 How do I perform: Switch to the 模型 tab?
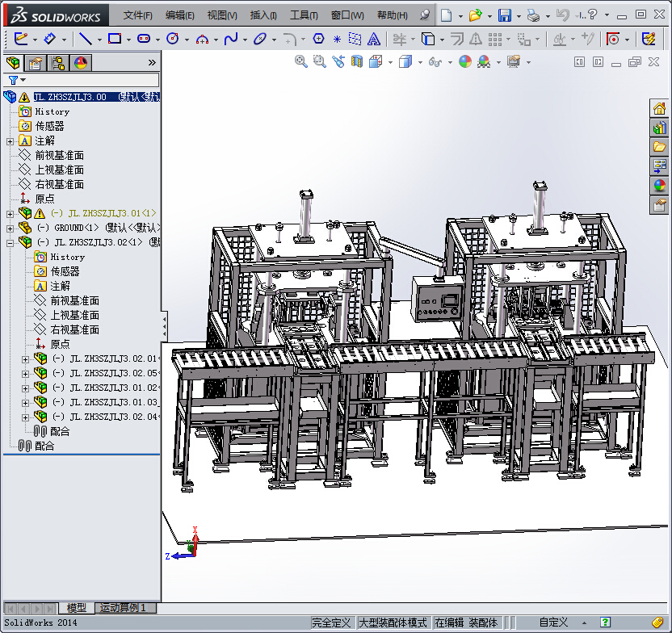[77, 608]
